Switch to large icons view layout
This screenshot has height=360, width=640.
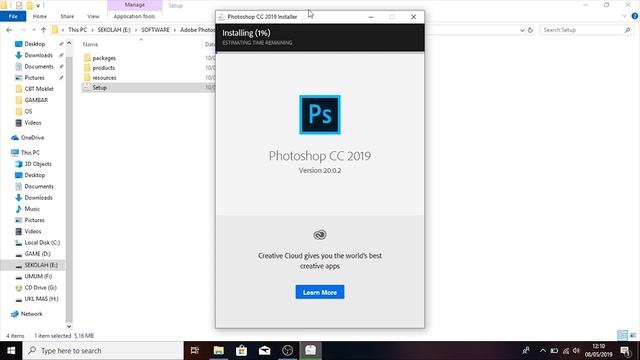click(633, 335)
